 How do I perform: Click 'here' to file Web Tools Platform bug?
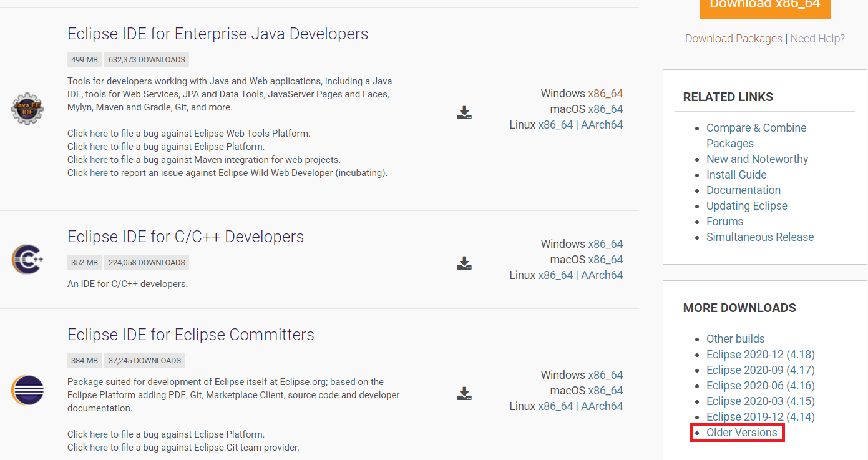[99, 134]
